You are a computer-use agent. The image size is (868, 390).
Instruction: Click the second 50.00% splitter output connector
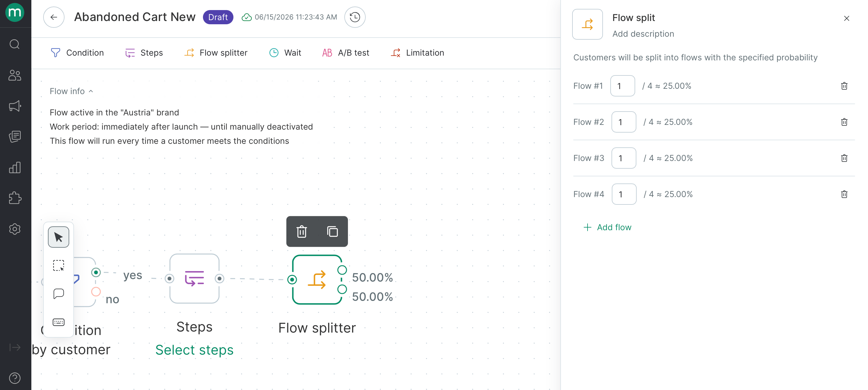point(342,289)
